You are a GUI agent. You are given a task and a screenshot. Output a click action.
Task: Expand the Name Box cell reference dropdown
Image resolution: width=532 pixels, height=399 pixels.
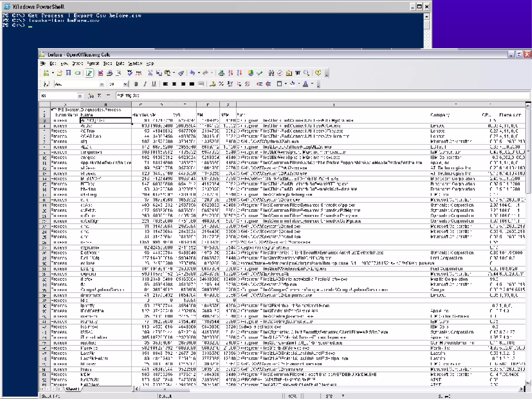point(80,96)
